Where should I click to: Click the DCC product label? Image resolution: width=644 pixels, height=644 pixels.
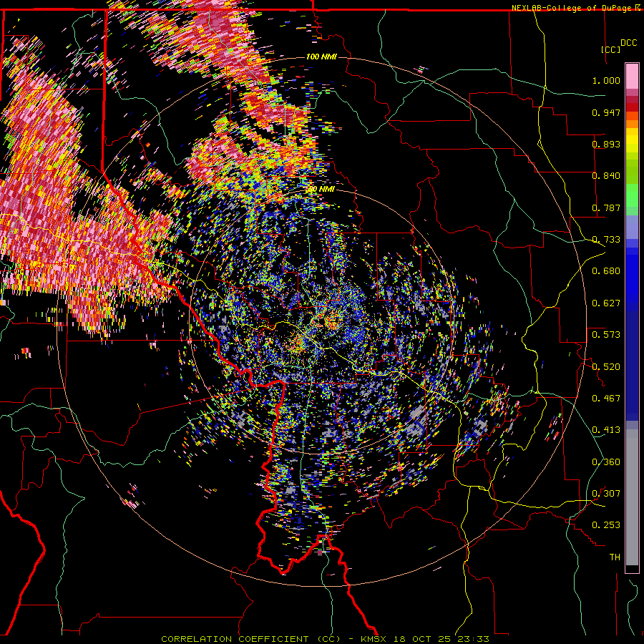[628, 43]
